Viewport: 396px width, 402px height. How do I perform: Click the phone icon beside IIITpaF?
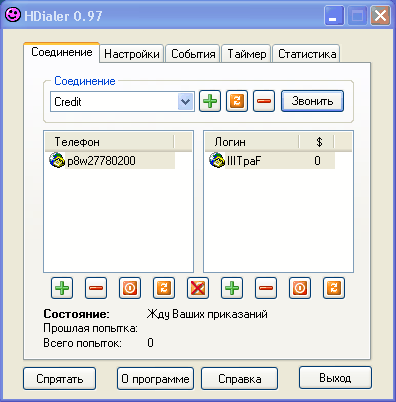217,160
